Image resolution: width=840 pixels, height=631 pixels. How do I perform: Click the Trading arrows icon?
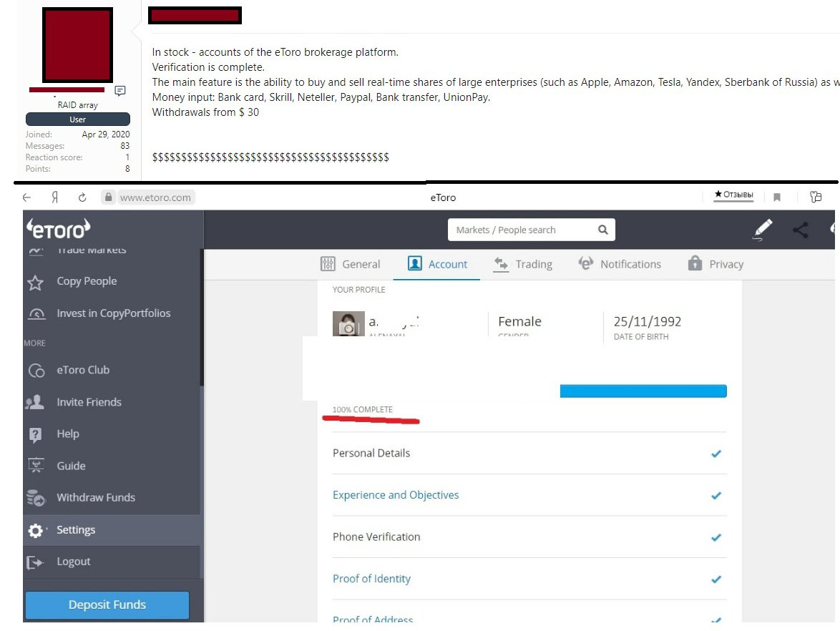pyautogui.click(x=501, y=264)
